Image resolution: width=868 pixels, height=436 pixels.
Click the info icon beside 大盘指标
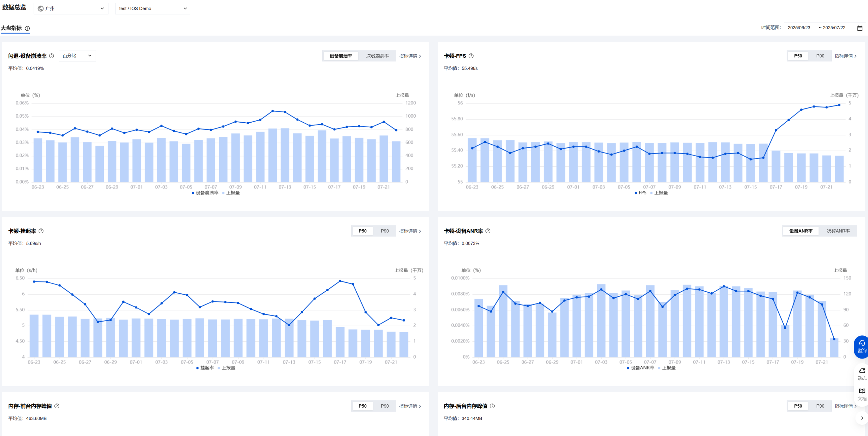tap(27, 28)
